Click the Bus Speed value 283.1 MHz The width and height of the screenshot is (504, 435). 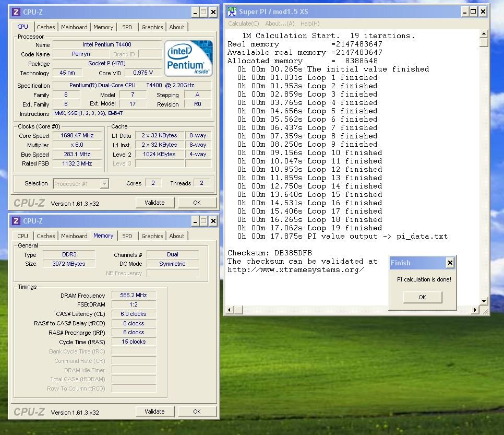click(x=77, y=154)
